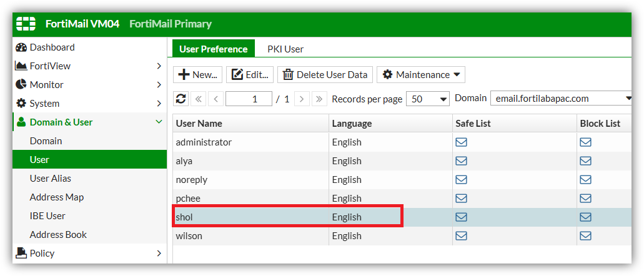Open the Maintenance dropdown menu
The width and height of the screenshot is (644, 276).
421,75
